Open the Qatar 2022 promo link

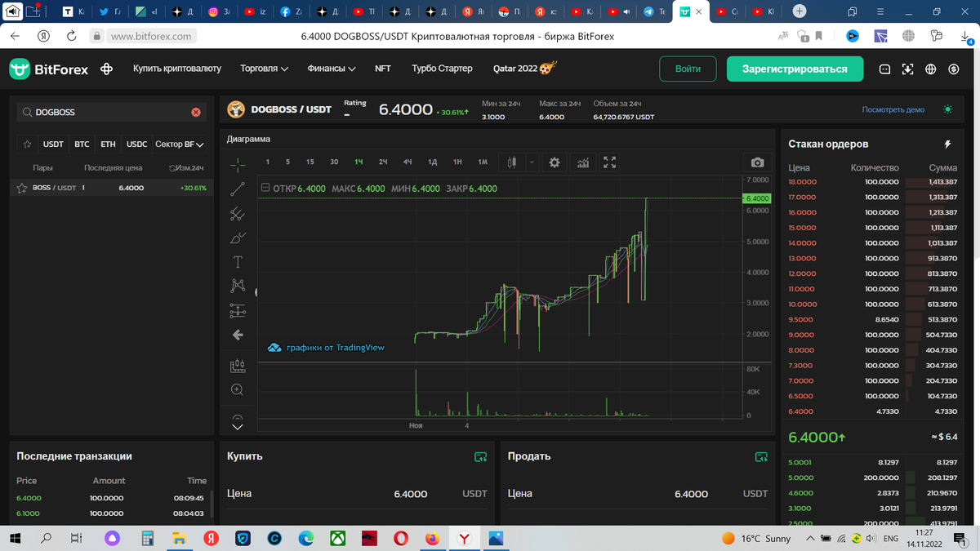coord(524,69)
